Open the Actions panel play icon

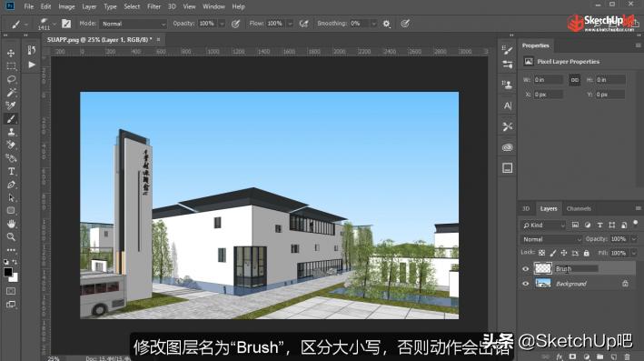32,65
